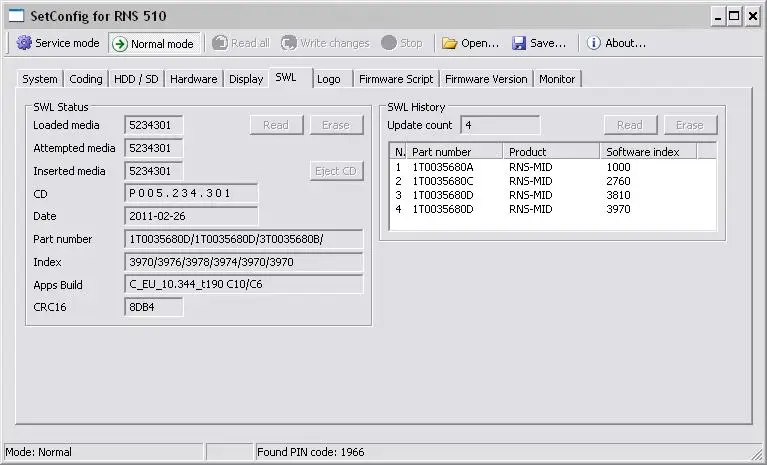Viewport: 767px width, 465px height.
Task: Click the Eject CD button
Action: (x=337, y=171)
